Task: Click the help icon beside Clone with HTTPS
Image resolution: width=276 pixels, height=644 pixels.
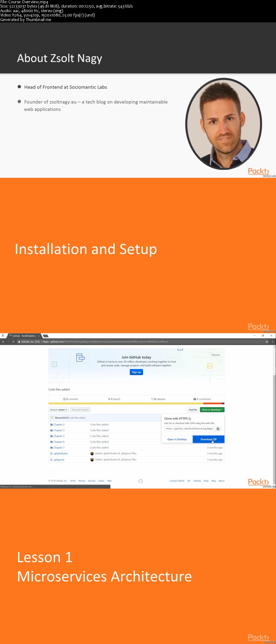Action: click(189, 419)
